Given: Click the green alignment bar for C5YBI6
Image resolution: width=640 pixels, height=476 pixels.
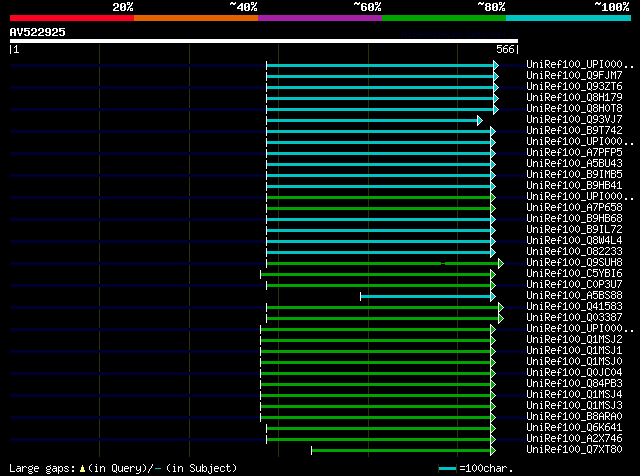Looking at the screenshot, I should [x=376, y=275].
